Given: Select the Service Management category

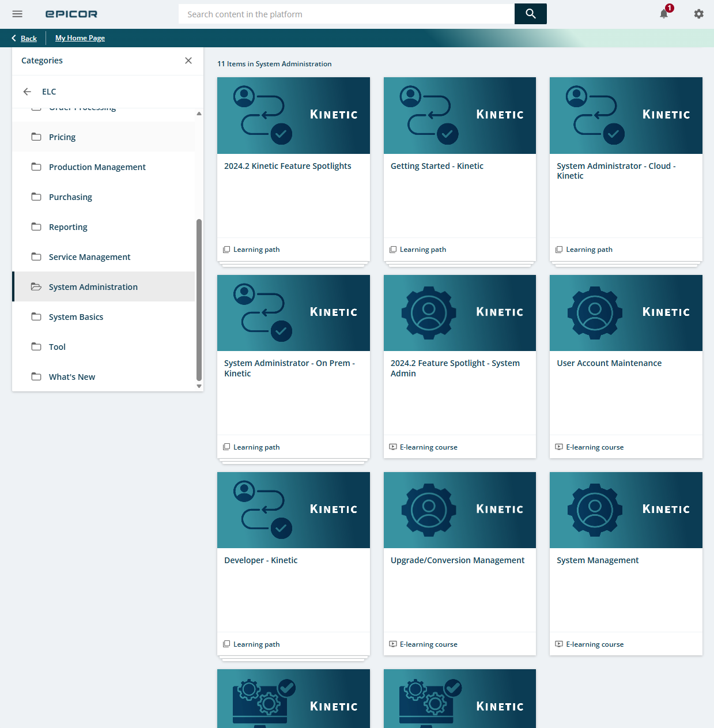Looking at the screenshot, I should [104, 257].
